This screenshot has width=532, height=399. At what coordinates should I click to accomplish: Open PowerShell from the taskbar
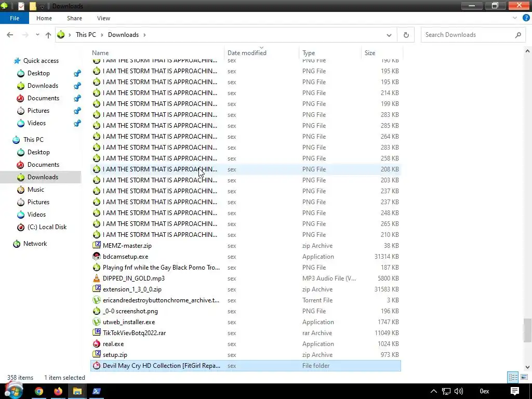coord(96,391)
